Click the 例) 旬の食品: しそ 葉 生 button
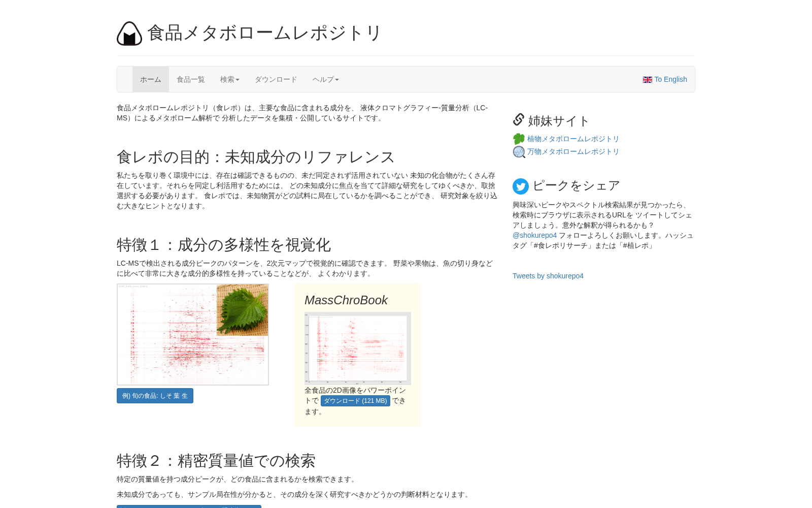Screen dimensions: 812x508 (155, 396)
